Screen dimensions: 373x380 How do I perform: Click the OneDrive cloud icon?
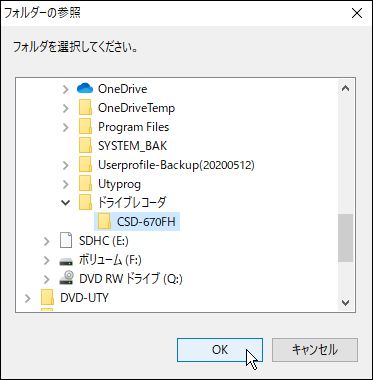tap(85, 89)
